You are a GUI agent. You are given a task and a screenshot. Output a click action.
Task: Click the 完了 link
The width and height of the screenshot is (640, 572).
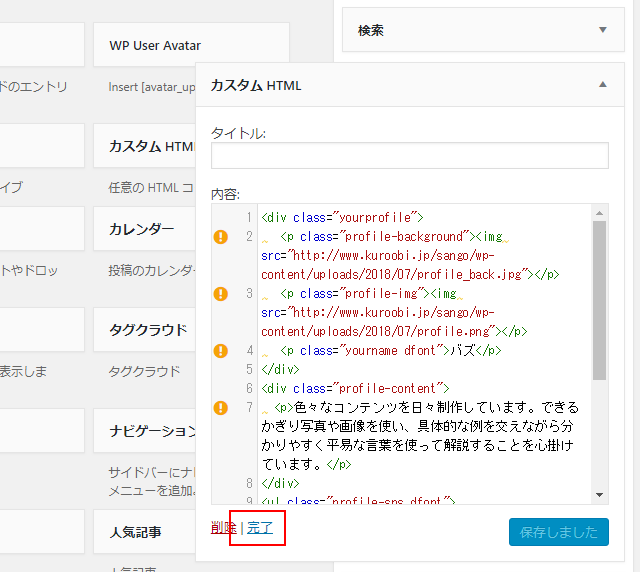pos(260,527)
